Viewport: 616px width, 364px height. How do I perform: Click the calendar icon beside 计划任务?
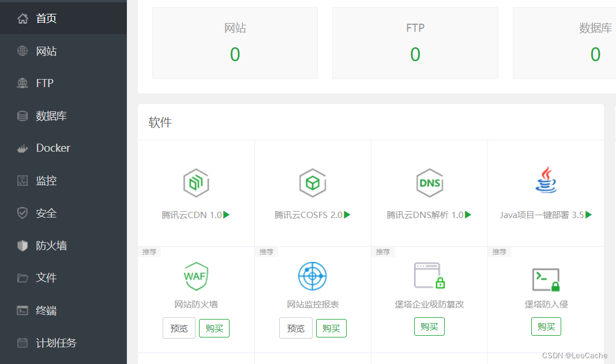[22, 343]
